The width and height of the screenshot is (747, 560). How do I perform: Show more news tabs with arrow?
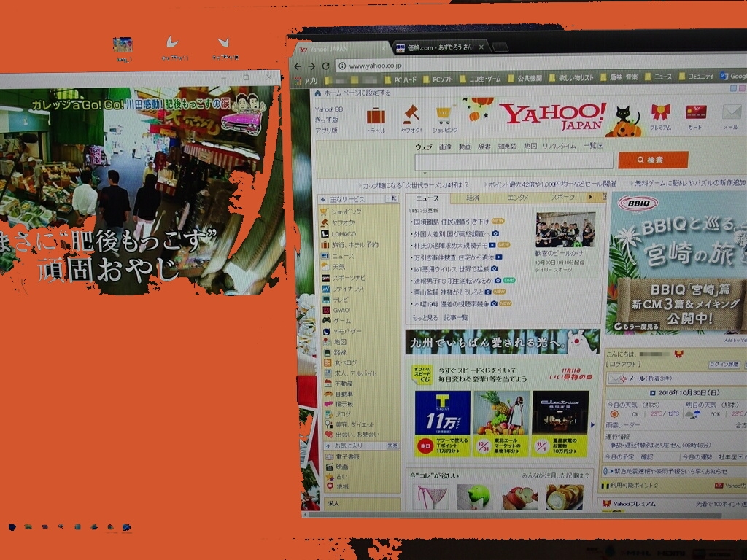click(591, 197)
